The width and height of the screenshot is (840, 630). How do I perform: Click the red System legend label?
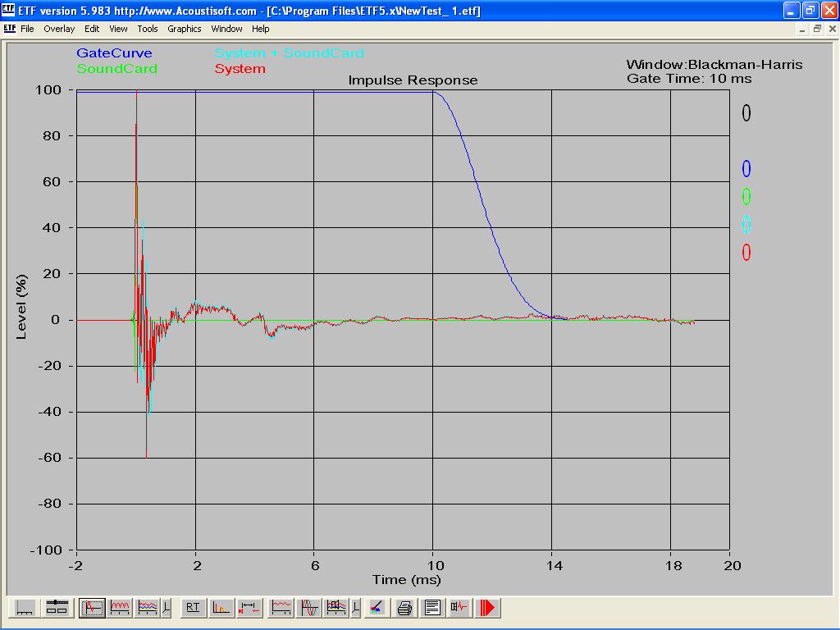[240, 69]
